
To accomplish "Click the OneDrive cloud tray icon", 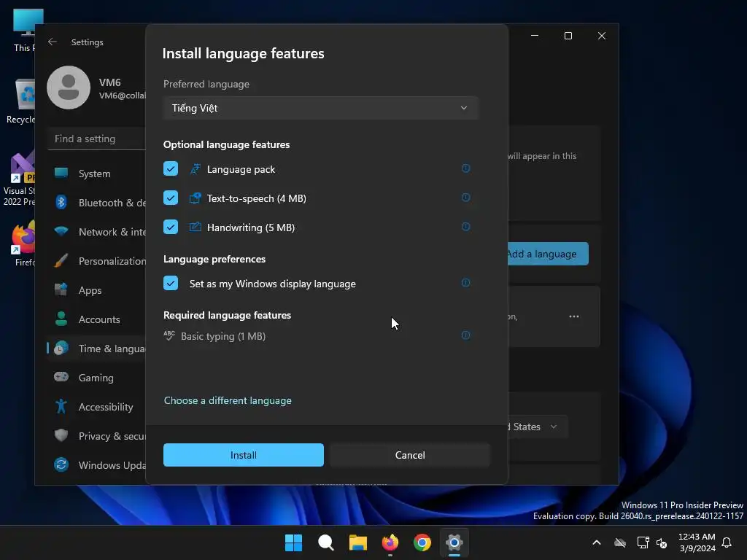I will (x=620, y=542).
